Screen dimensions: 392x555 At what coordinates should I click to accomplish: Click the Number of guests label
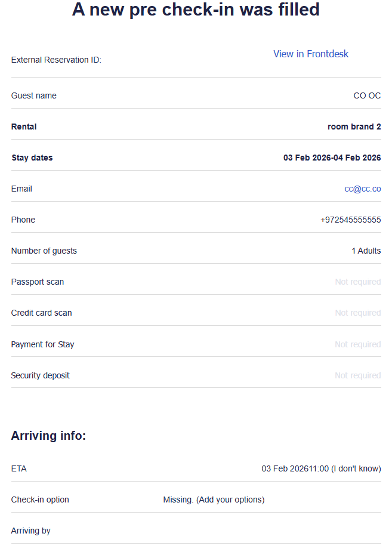click(x=44, y=251)
